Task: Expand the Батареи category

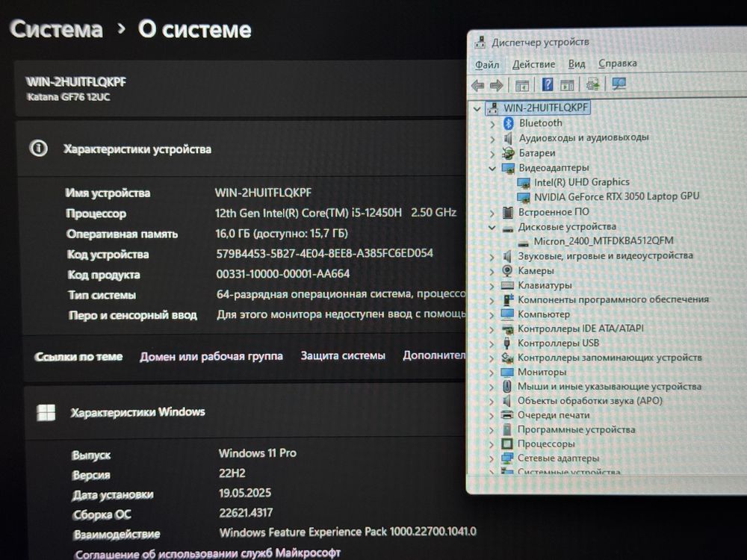Action: point(492,154)
